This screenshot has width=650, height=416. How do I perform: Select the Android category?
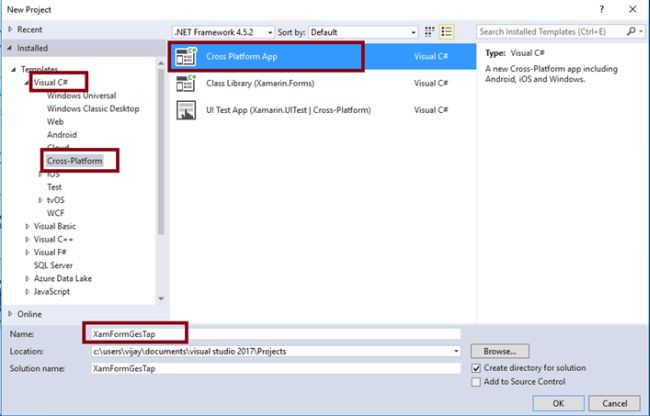(x=62, y=135)
